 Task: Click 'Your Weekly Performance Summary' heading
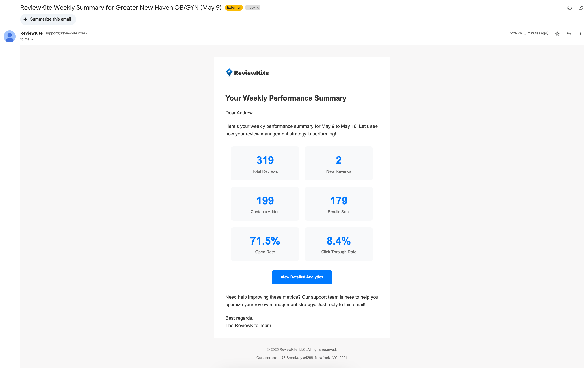[286, 98]
